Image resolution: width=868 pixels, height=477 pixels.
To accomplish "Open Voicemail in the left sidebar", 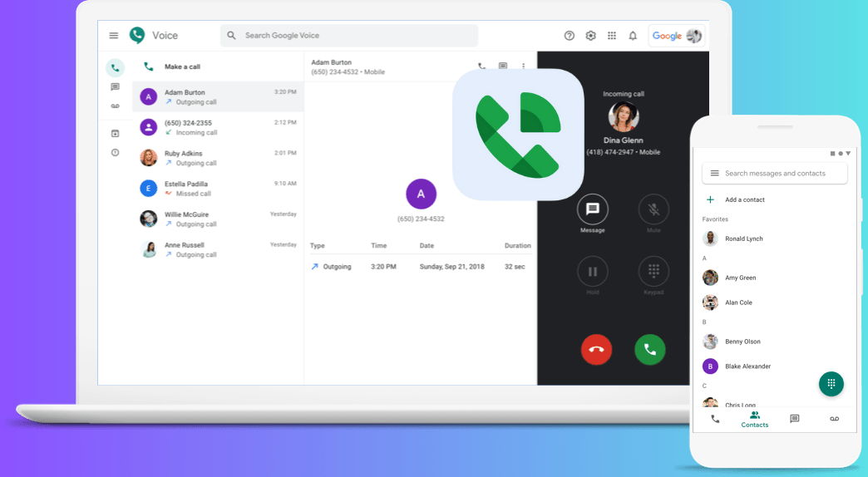I will 115,106.
